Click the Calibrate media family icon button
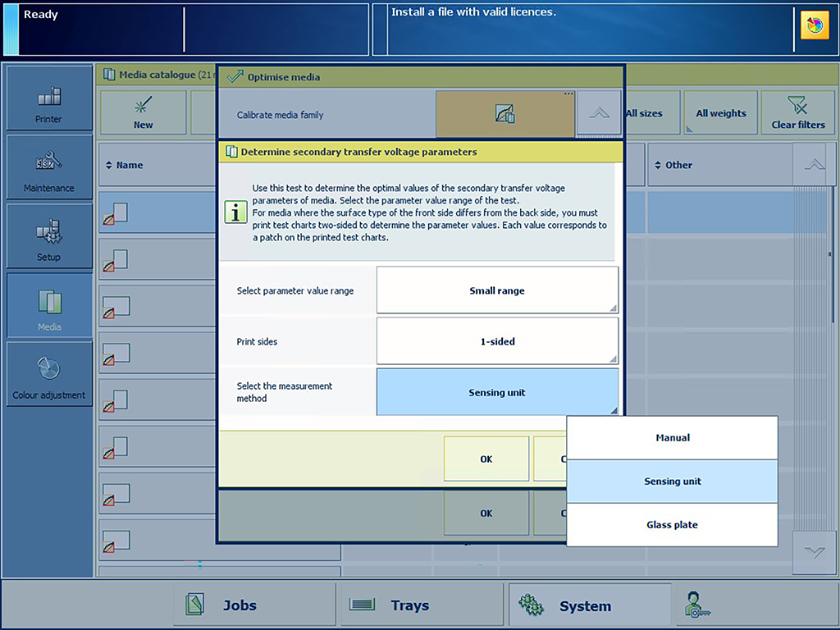Viewport: 840px width, 630px height. pos(505,114)
